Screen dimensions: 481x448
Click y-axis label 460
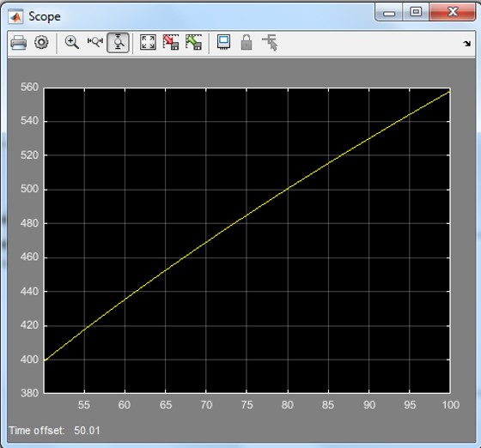(29, 257)
